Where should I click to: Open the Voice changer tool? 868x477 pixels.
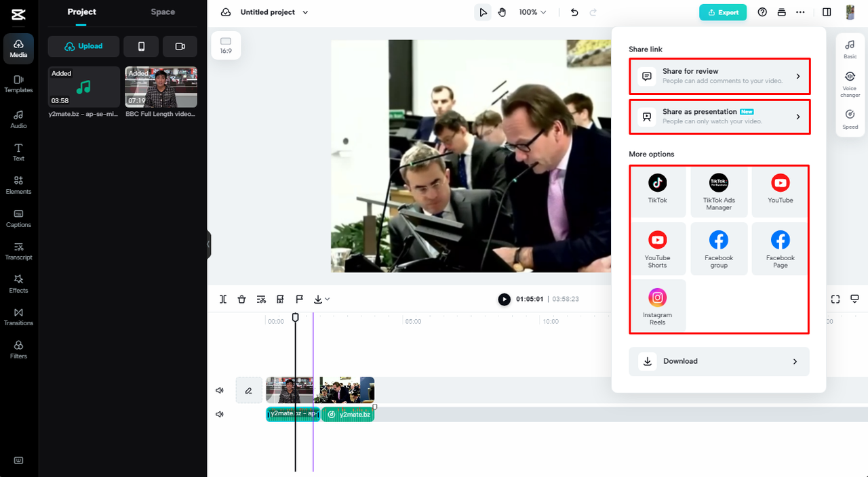850,83
